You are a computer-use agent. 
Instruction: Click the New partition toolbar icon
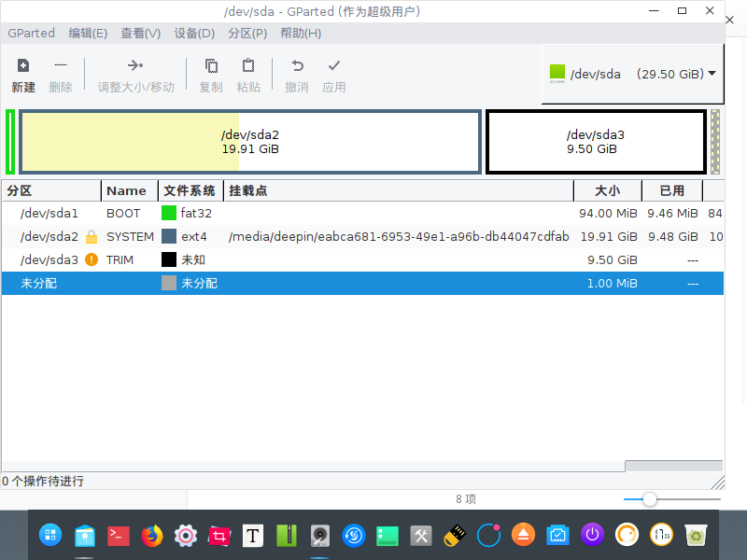pos(22,65)
